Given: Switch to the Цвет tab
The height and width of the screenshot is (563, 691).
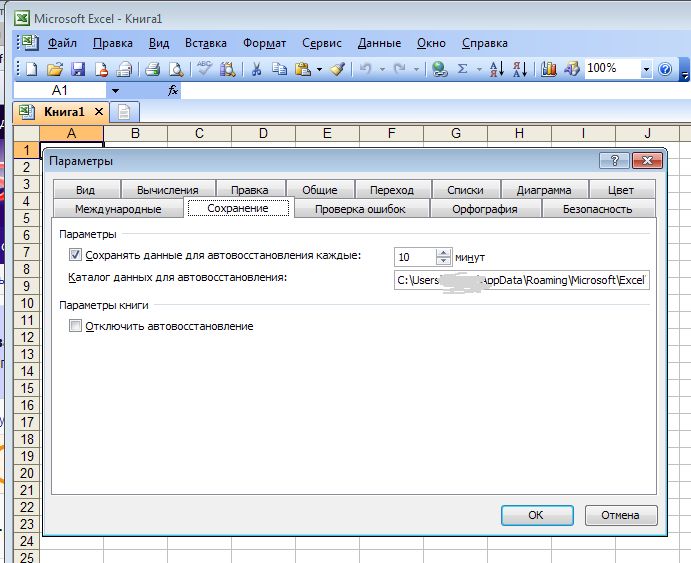Looking at the screenshot, I should click(x=621, y=190).
